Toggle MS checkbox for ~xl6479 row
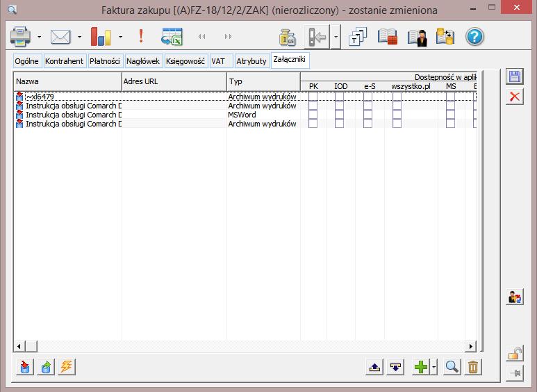537x392 pixels. [x=450, y=97]
